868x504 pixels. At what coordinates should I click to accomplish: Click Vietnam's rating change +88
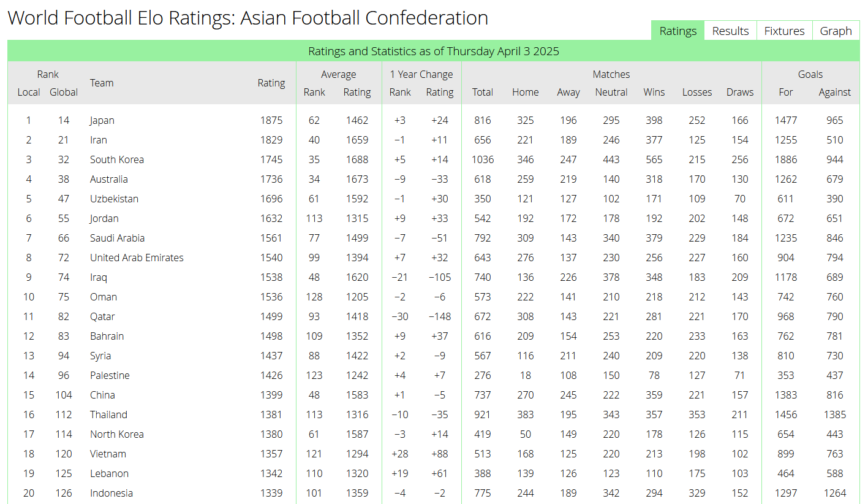tap(440, 454)
